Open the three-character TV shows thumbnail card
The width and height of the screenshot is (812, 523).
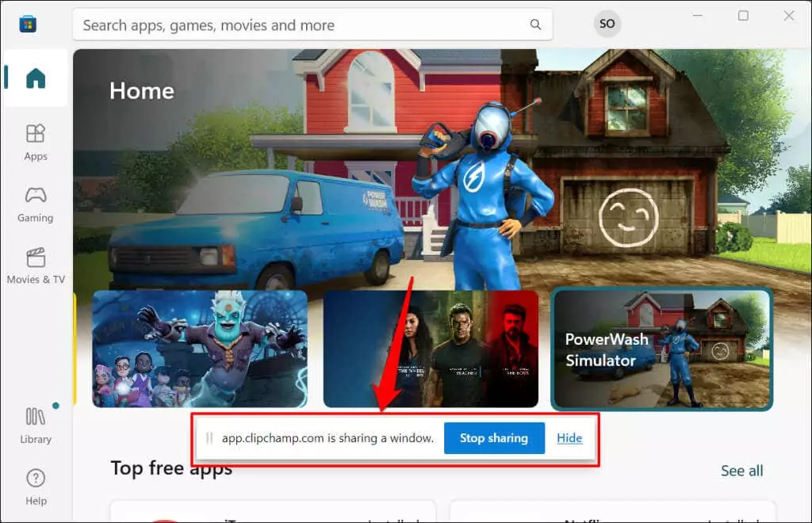coord(431,349)
